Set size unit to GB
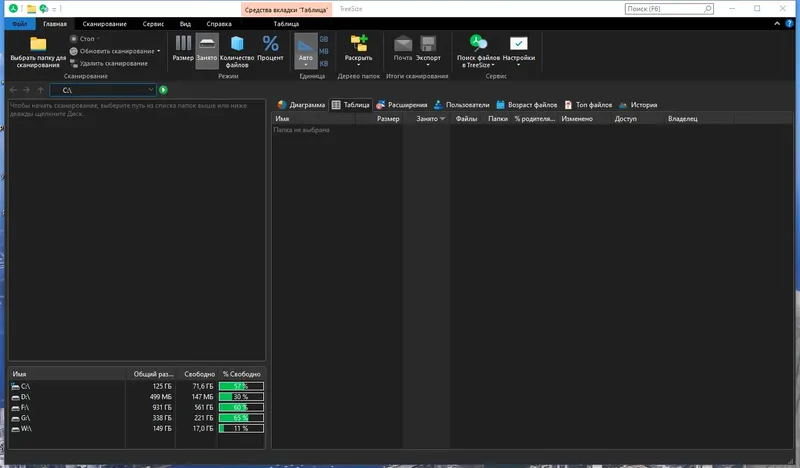This screenshot has width=800, height=468. 323,39
